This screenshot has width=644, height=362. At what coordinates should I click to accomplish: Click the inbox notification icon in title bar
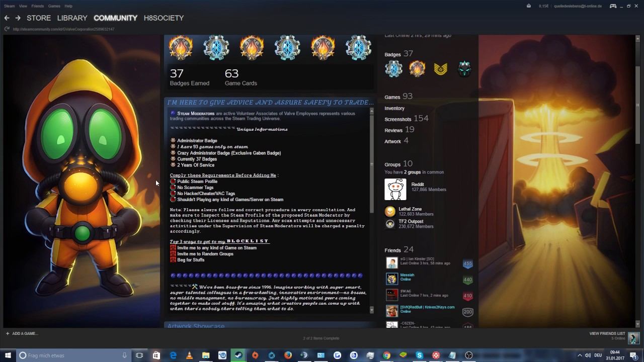[x=528, y=6]
